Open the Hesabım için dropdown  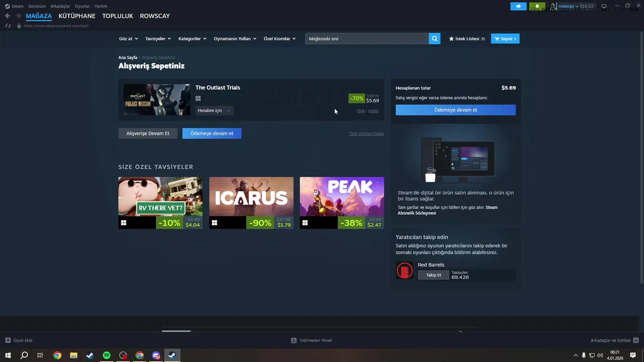pos(214,111)
